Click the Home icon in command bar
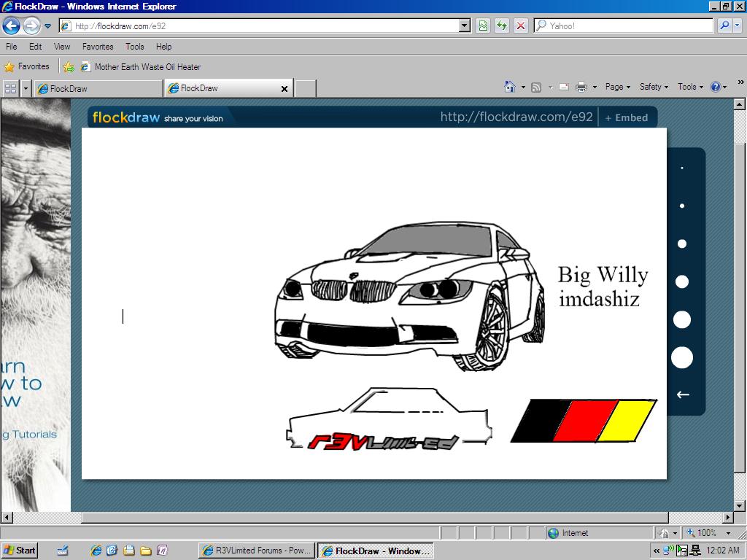The width and height of the screenshot is (747, 560). point(510,87)
